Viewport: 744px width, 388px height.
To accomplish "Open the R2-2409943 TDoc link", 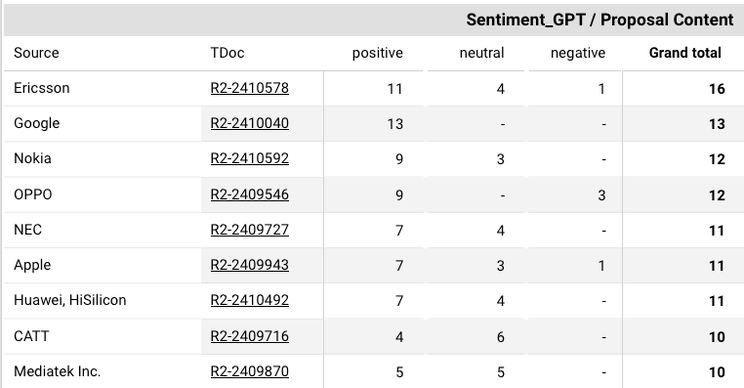I will click(250, 265).
